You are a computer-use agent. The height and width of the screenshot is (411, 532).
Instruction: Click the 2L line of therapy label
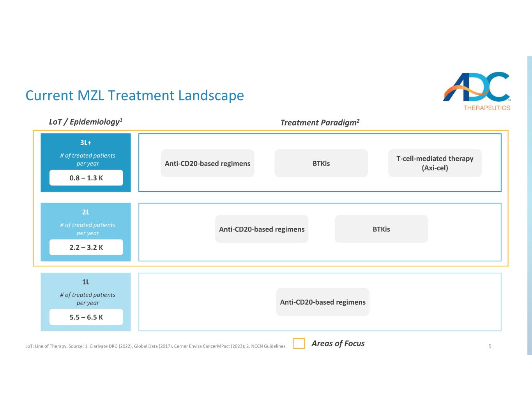click(x=86, y=212)
